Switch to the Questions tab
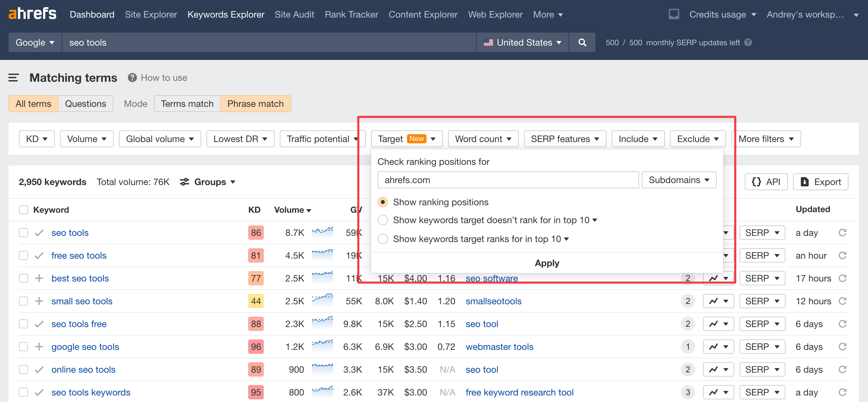 [x=85, y=103]
